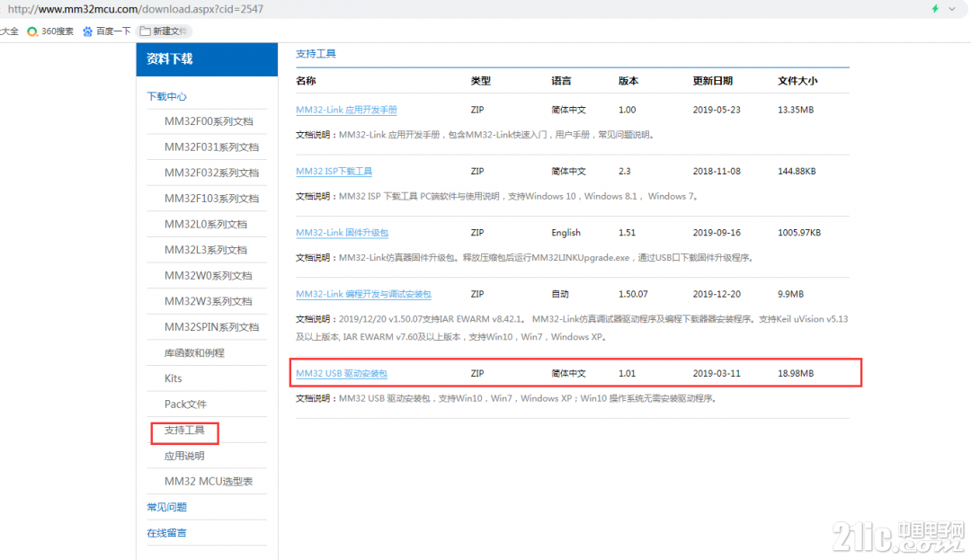The width and height of the screenshot is (971, 560).
Task: Open MM32W0系列文档 category
Action: coord(208,275)
